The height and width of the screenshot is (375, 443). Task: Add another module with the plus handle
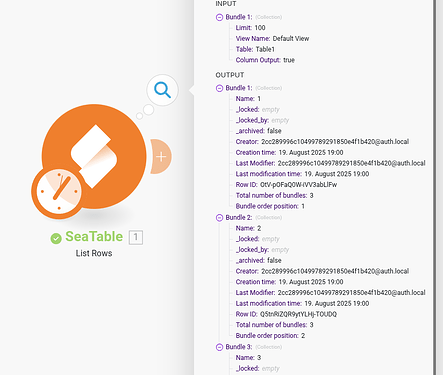pyautogui.click(x=161, y=156)
